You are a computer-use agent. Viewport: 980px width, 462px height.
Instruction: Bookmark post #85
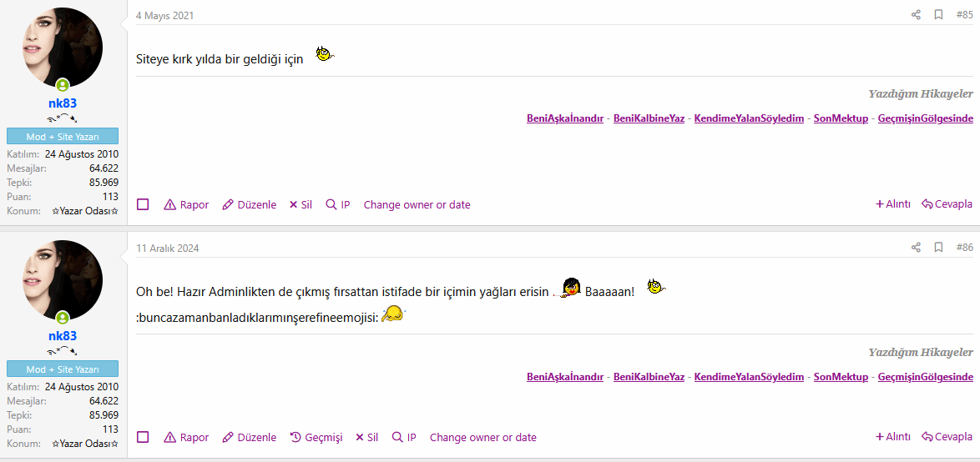click(938, 15)
